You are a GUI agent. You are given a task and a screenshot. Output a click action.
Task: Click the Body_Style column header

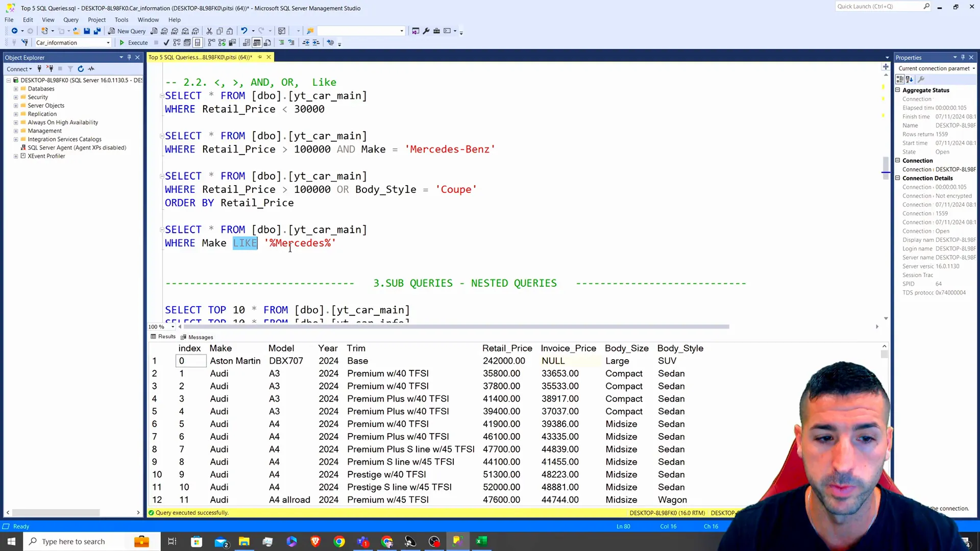coord(680,348)
